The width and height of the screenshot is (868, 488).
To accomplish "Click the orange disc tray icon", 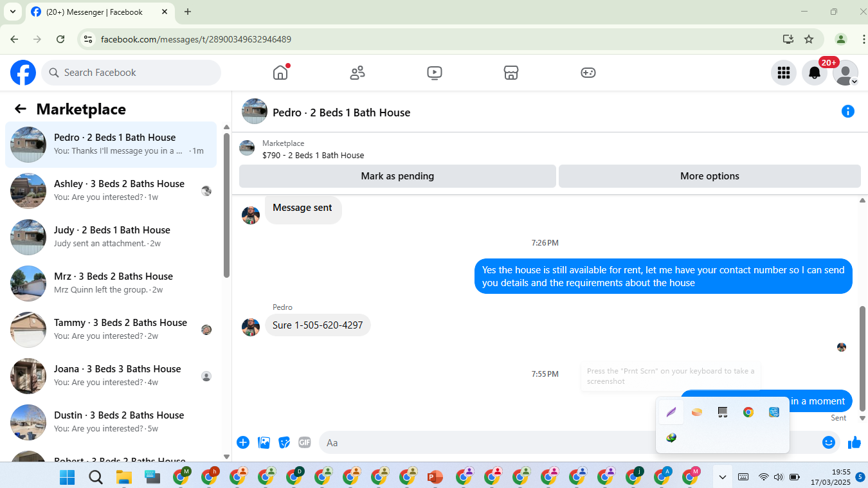I will [697, 412].
